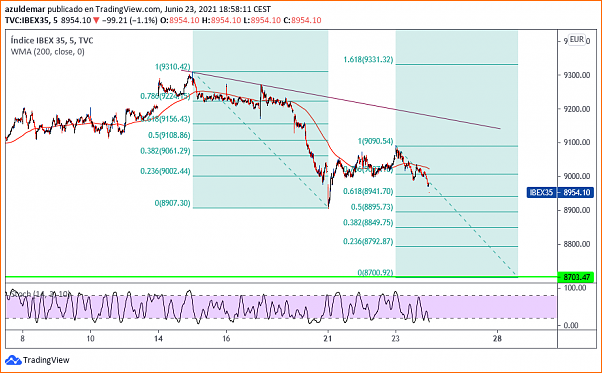
Task: Click the 9000.00 price axis tick
Action: 577,176
